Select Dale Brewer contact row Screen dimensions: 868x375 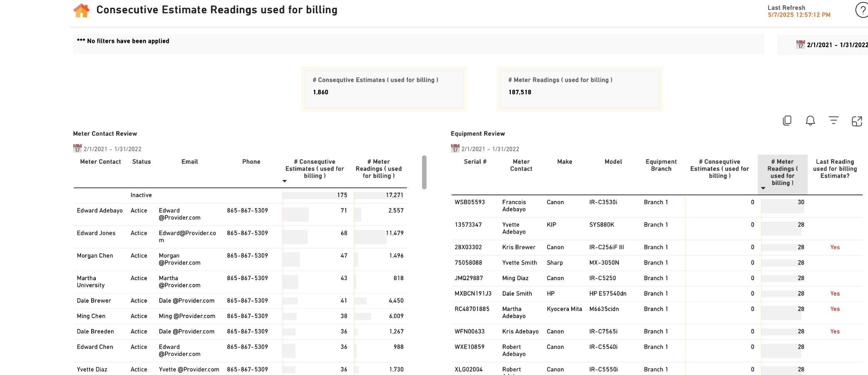240,301
